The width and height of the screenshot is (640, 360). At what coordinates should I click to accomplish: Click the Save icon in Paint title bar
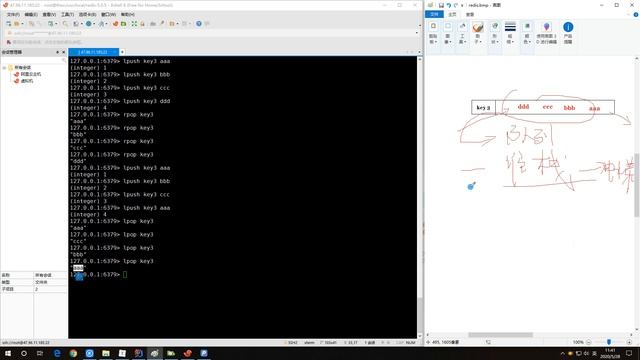[441, 5]
